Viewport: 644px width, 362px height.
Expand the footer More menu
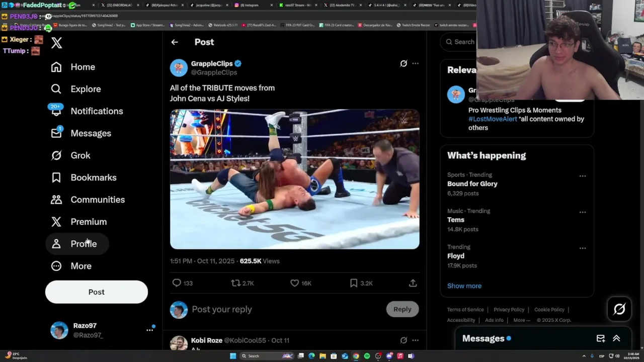(522, 320)
